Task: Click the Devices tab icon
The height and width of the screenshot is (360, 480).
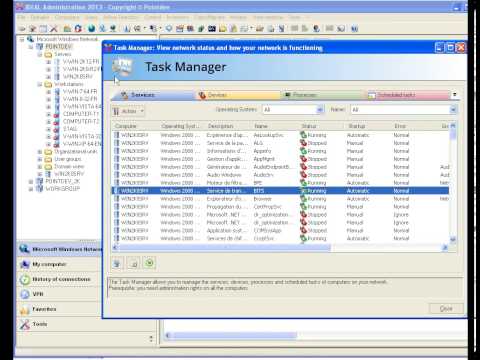Action: (202, 95)
